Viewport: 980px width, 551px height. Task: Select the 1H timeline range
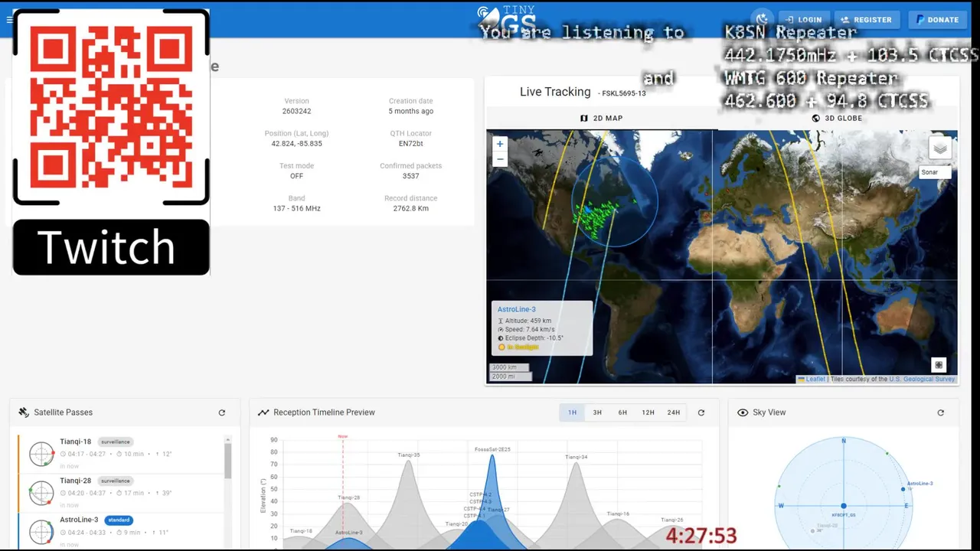572,412
